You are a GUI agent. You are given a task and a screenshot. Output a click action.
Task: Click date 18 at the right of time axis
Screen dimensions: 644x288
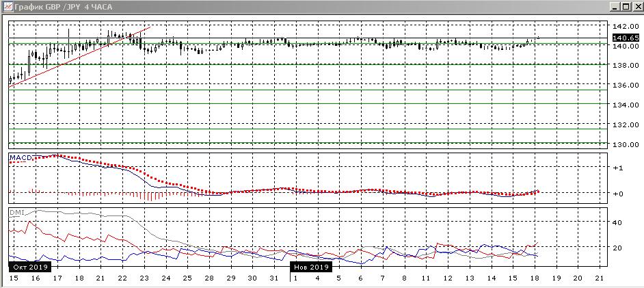click(535, 278)
